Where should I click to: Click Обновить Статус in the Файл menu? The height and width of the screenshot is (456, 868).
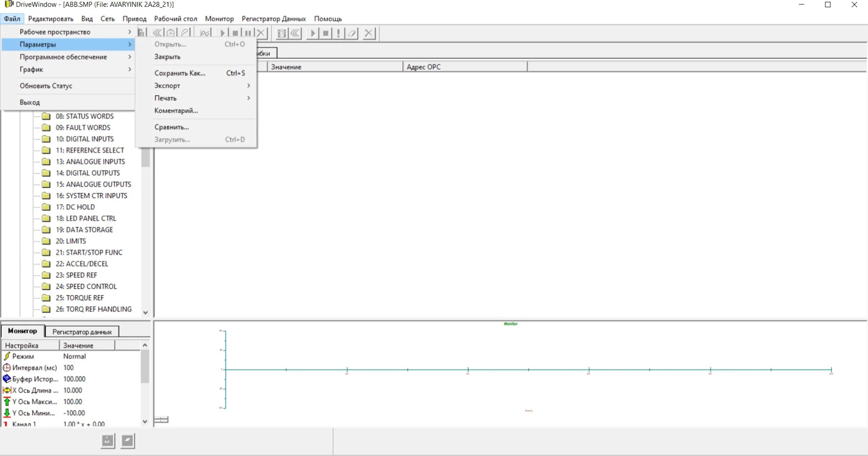46,85
